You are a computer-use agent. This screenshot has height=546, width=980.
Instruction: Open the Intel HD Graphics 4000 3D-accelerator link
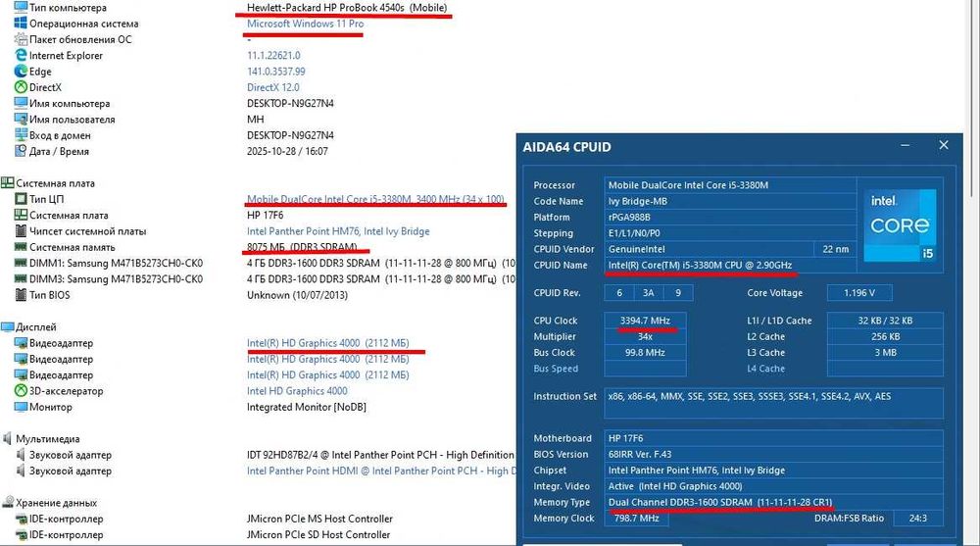[x=297, y=391]
